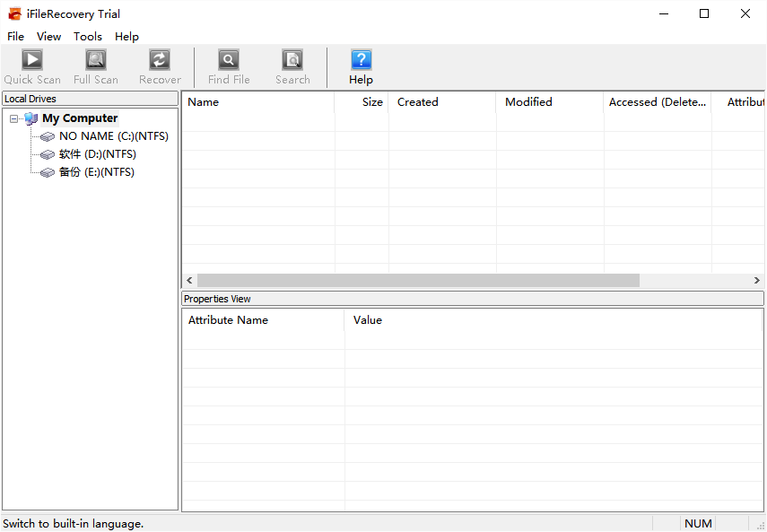767x532 pixels.
Task: Click the drive icon beside 软件 (D:)
Action: (x=47, y=155)
